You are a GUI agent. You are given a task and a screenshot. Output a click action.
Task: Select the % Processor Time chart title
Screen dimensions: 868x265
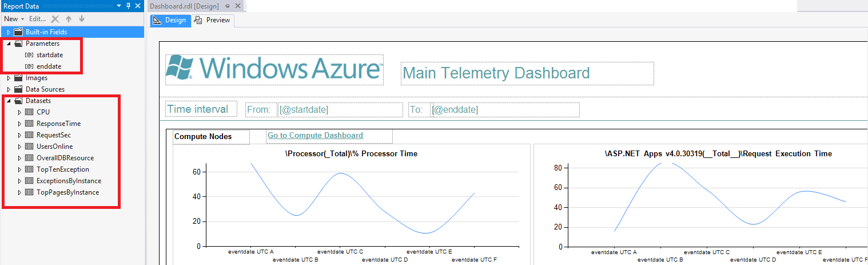[351, 154]
